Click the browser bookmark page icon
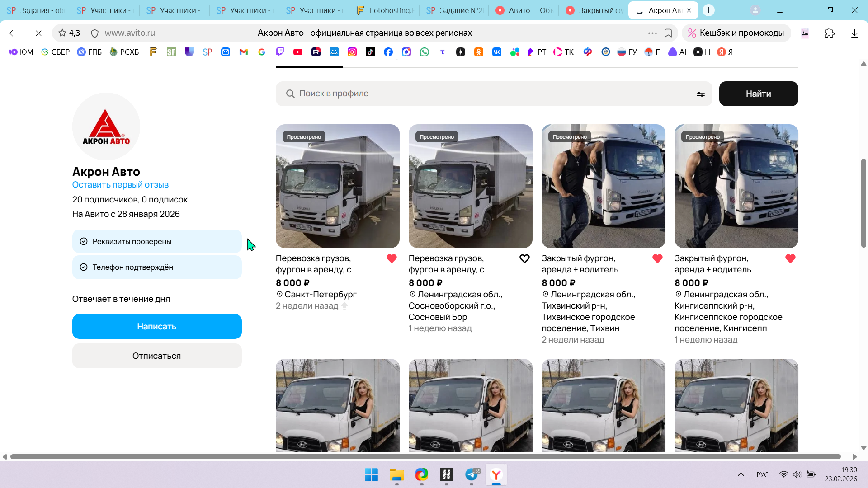Image resolution: width=868 pixels, height=488 pixels. click(668, 33)
